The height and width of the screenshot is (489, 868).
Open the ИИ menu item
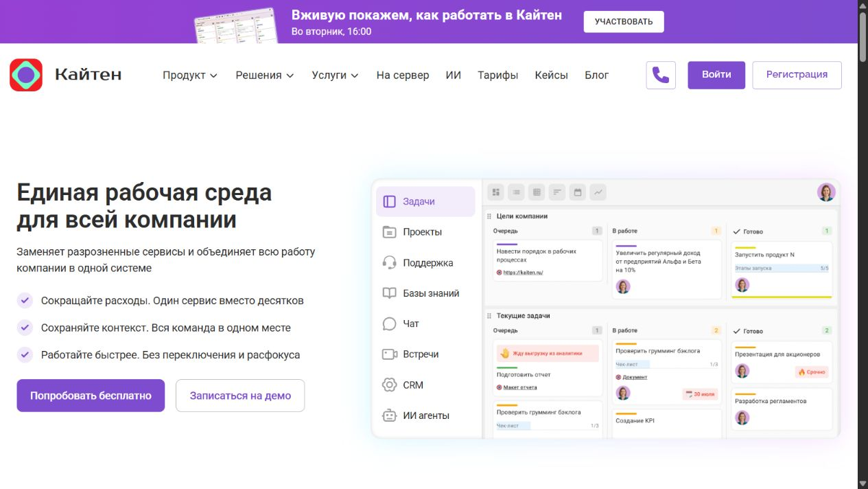[x=454, y=76]
